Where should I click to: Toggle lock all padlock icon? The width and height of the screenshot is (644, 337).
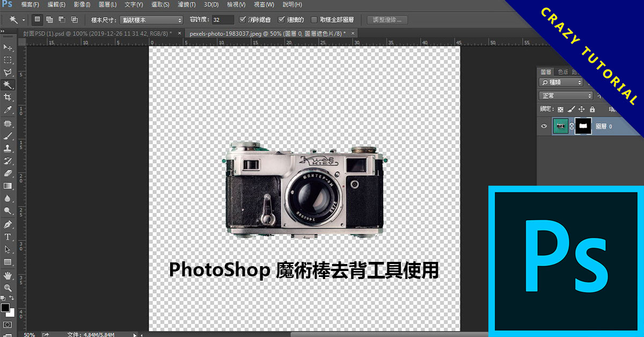[592, 108]
